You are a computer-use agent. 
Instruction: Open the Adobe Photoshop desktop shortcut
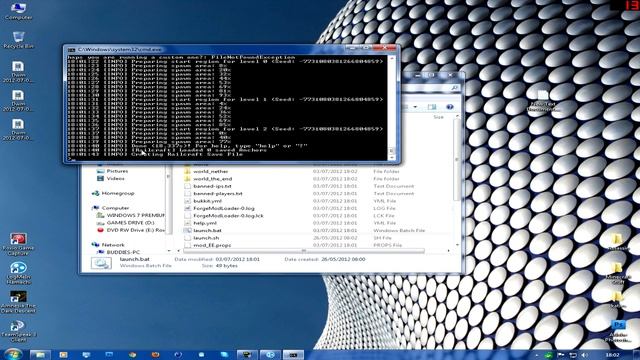point(618,331)
